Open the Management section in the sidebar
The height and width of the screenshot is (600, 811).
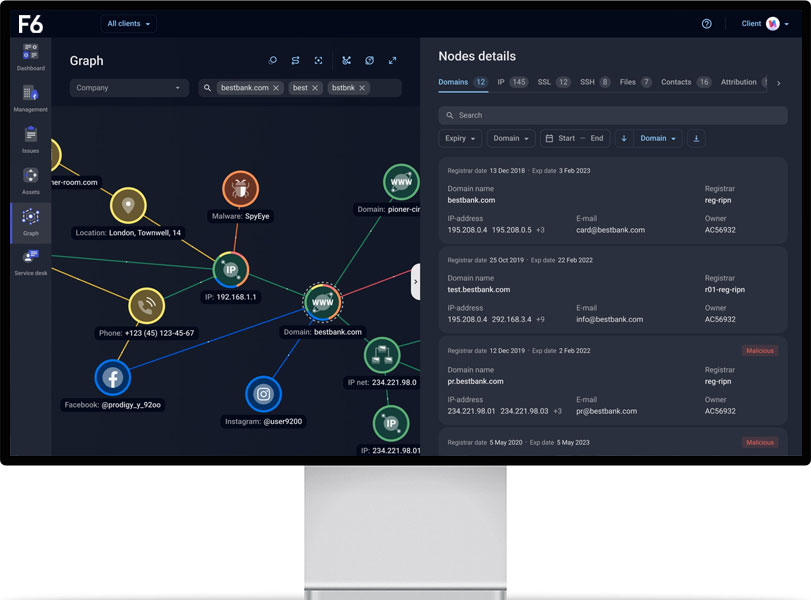[31, 98]
